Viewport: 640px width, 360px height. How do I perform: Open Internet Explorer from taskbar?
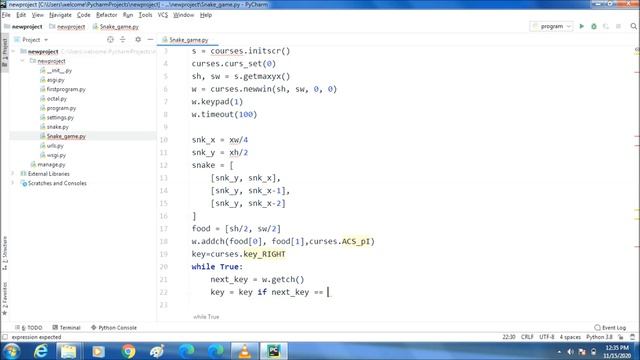[40, 351]
